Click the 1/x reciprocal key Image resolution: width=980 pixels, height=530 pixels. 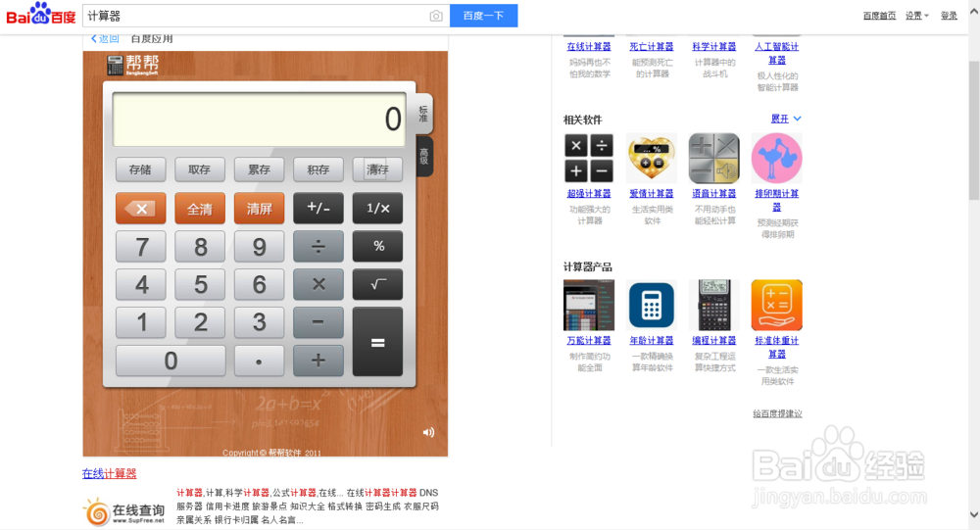377,208
